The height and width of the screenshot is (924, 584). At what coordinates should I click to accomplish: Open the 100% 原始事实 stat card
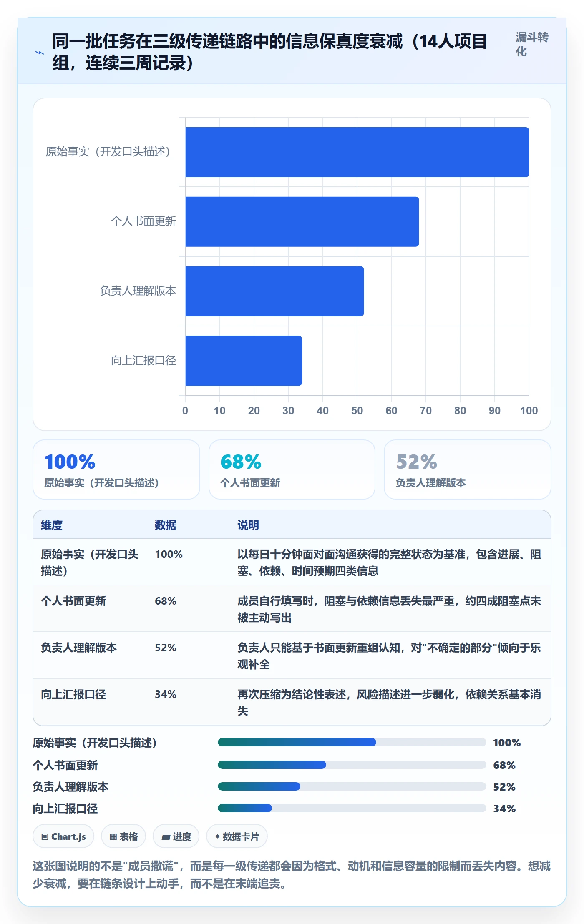click(116, 470)
